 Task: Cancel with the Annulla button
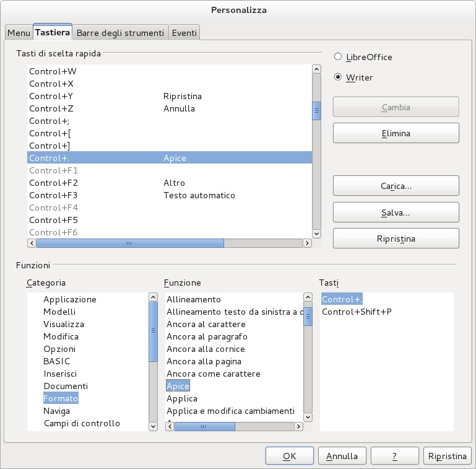click(x=342, y=456)
